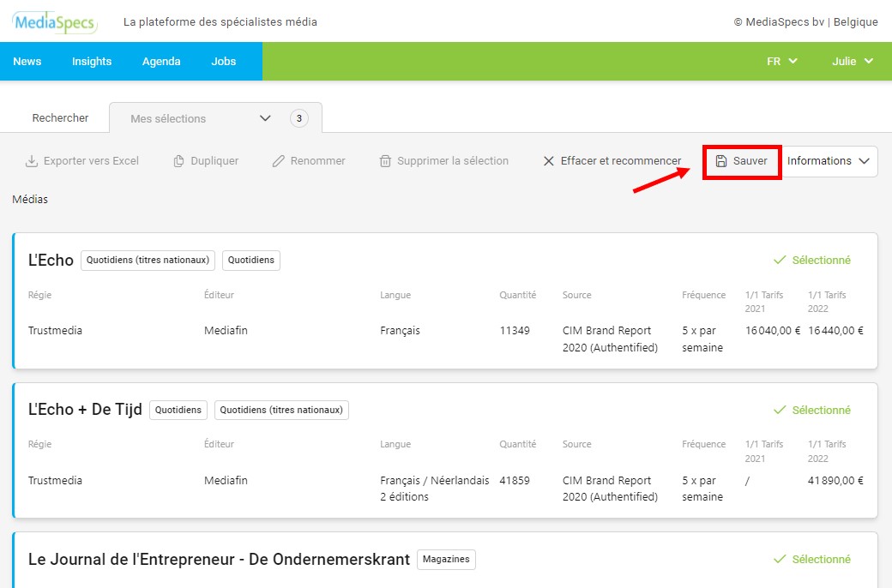Click the Dupliquer copy icon

pyautogui.click(x=179, y=161)
